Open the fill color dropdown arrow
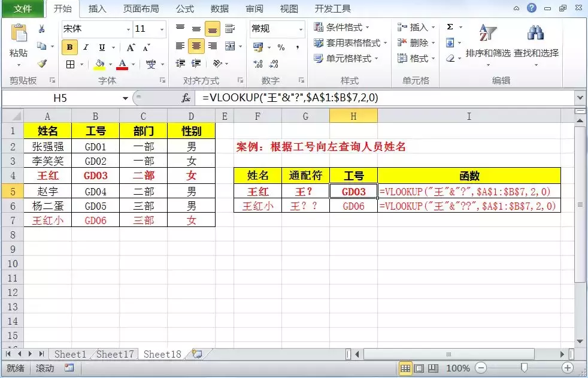Viewport: 588px width, 378px height. pos(111,65)
